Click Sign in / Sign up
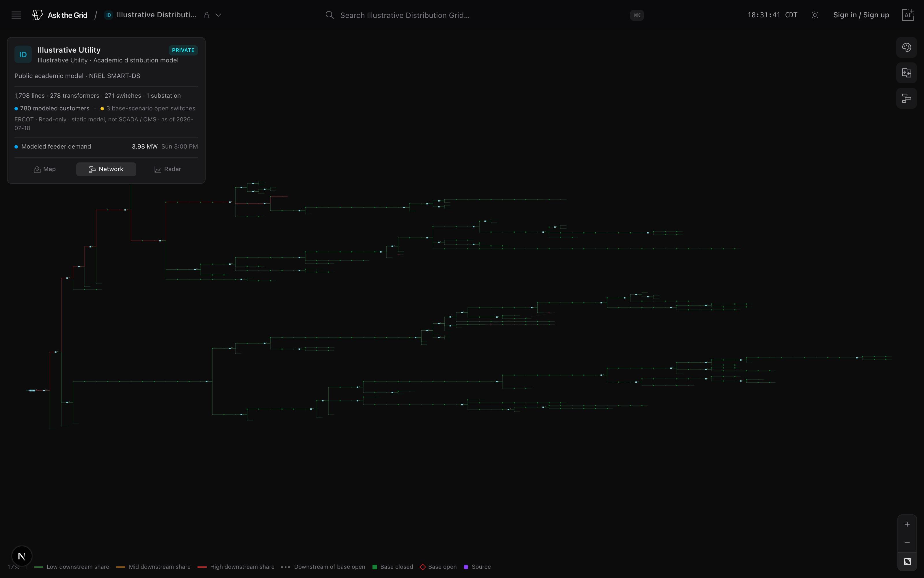 861,15
